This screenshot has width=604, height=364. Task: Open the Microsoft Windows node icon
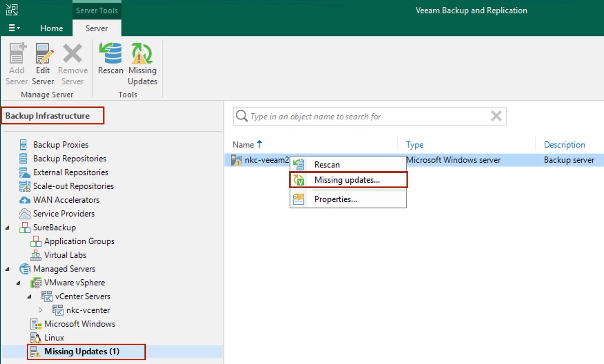36,324
